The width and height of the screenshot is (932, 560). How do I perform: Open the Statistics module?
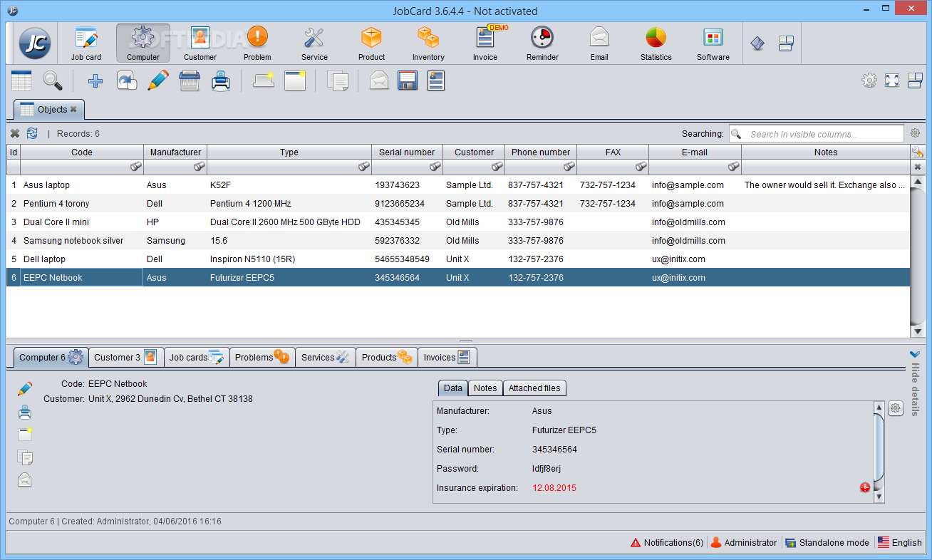tap(656, 43)
